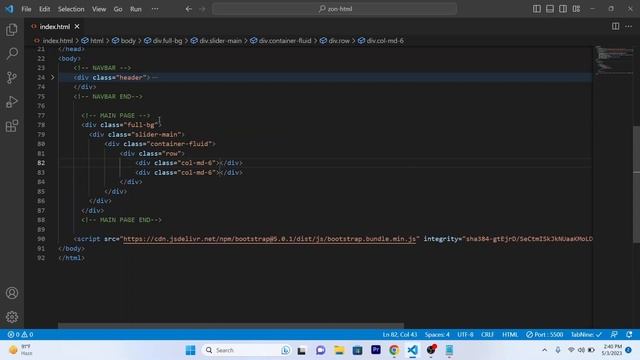Click the horizontal editor scrollbar
The image size is (640, 360).
click(x=231, y=325)
